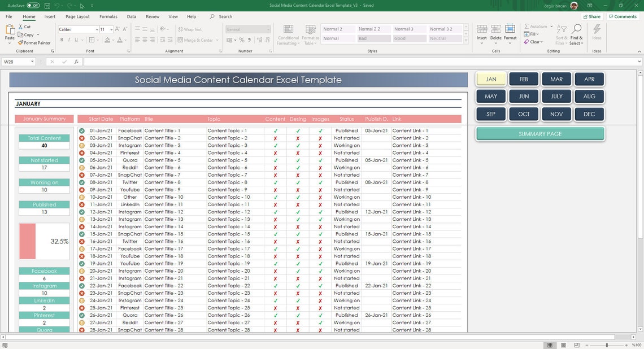Open the font size dropdown
Viewport: 644px width, 349px height.
(x=111, y=29)
